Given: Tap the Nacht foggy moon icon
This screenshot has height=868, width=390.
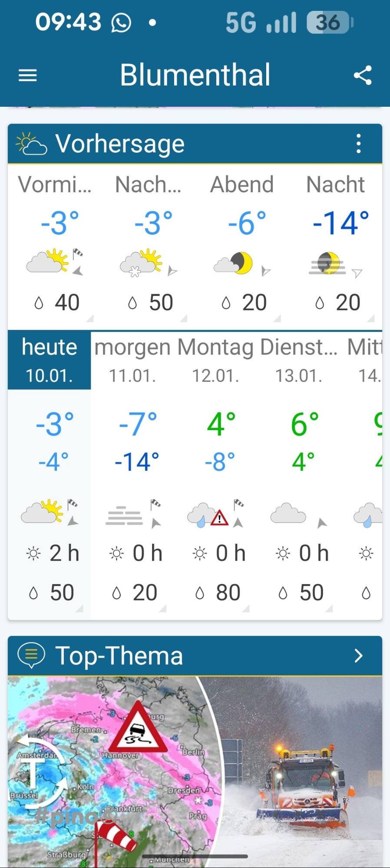Looking at the screenshot, I should coord(328,263).
